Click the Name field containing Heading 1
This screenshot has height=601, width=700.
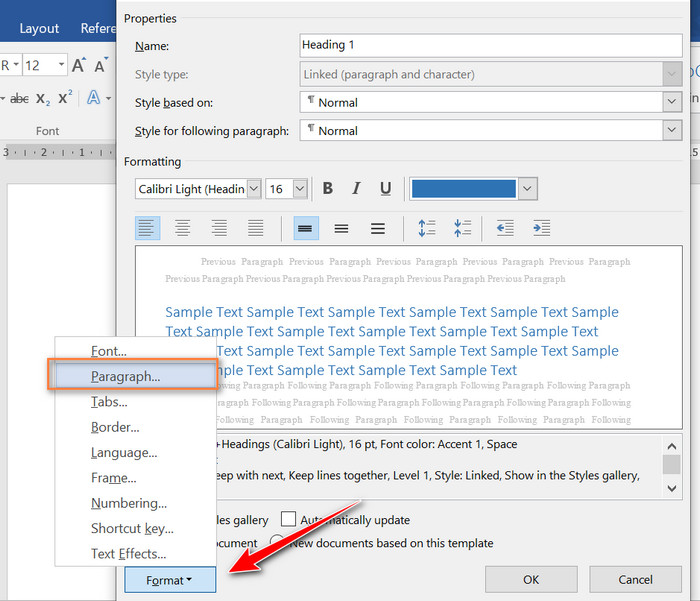tap(491, 45)
